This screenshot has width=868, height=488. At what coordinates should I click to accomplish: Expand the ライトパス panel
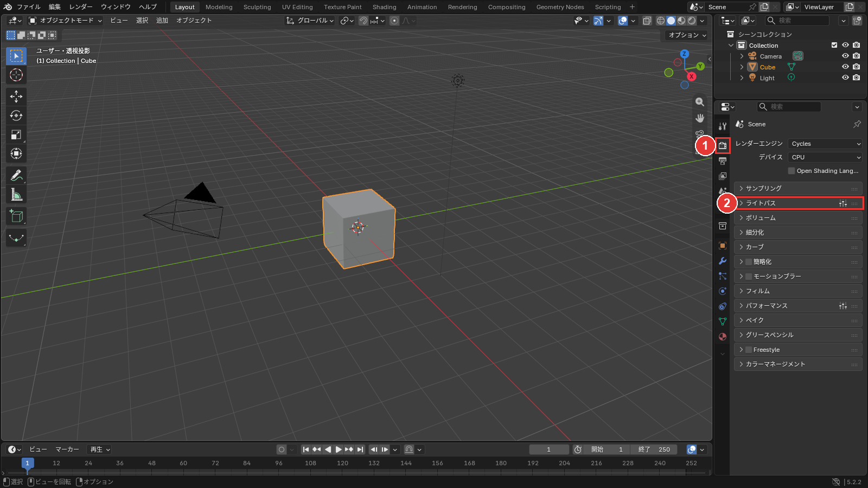799,203
